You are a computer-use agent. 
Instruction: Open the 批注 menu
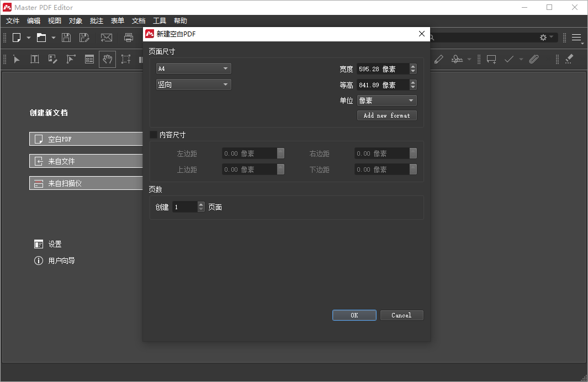(x=97, y=20)
